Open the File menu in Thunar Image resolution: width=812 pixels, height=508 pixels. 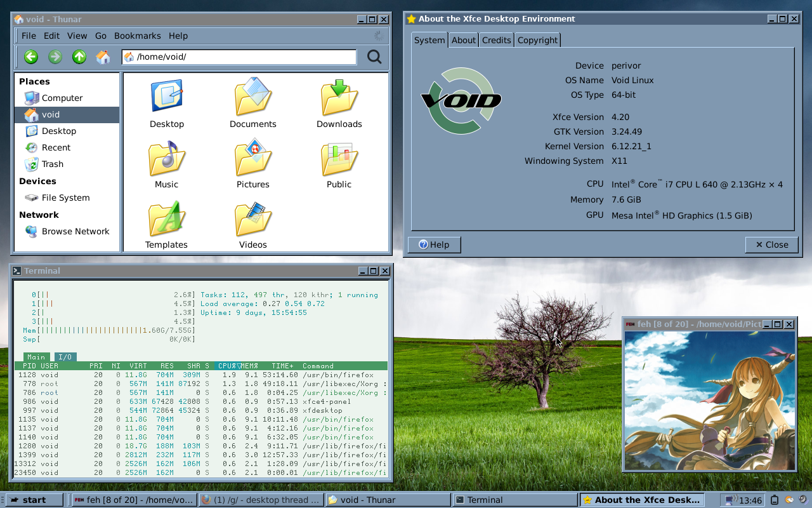29,36
